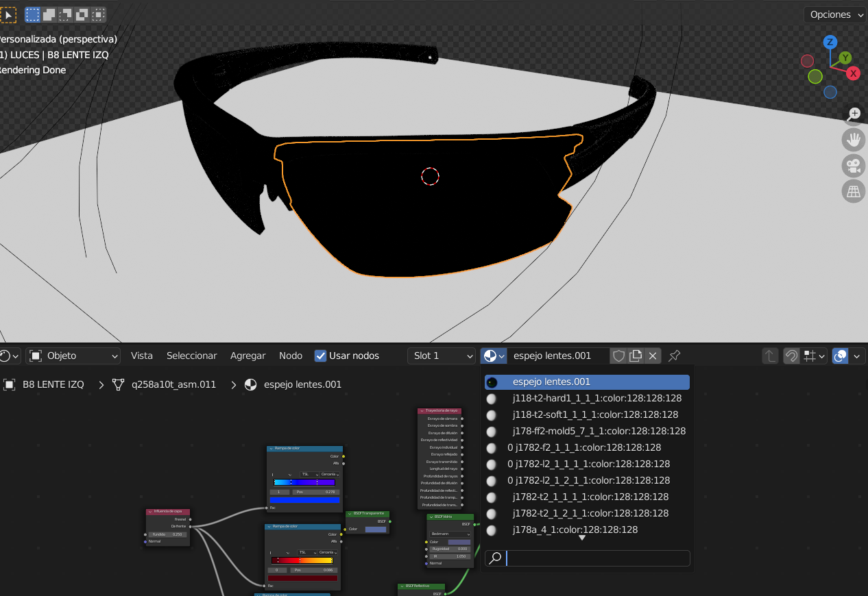Unlink material with the X icon
Viewport: 868px width, 596px height.
653,356
